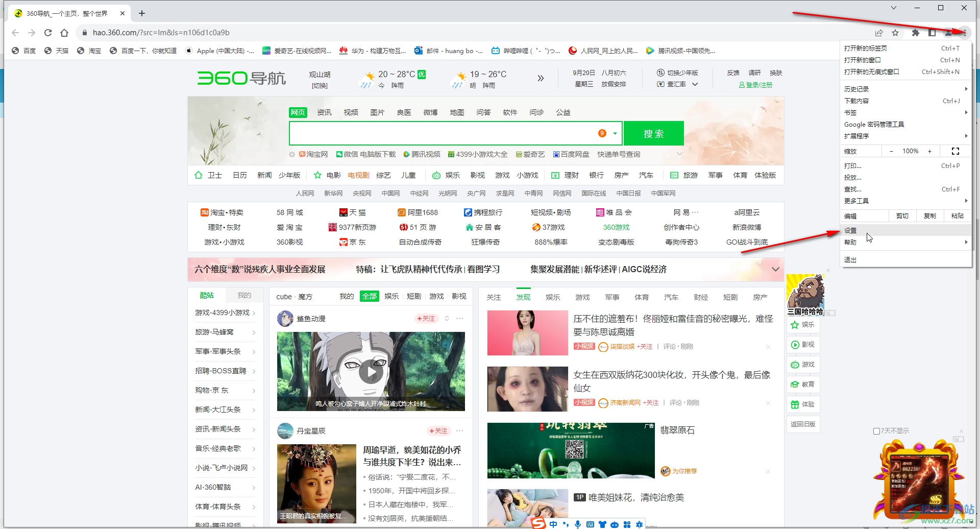Expand the 扩展程序 submenu
Viewport: 980px width, 529px height.
point(906,136)
